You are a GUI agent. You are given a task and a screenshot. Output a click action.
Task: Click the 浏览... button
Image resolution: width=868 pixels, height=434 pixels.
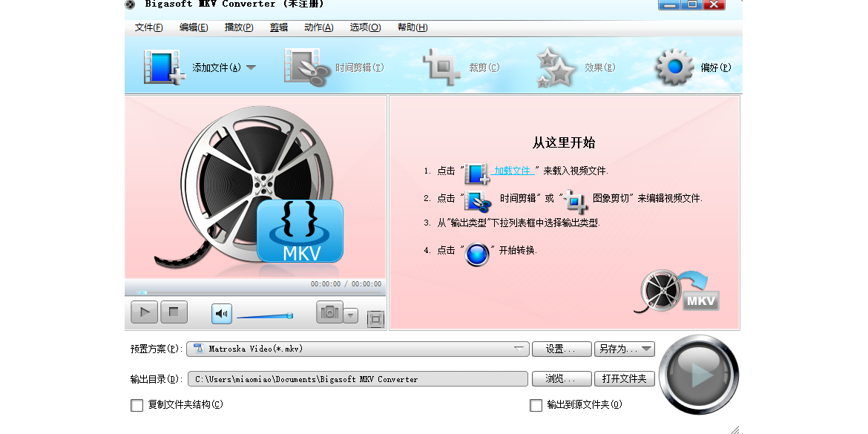point(562,378)
